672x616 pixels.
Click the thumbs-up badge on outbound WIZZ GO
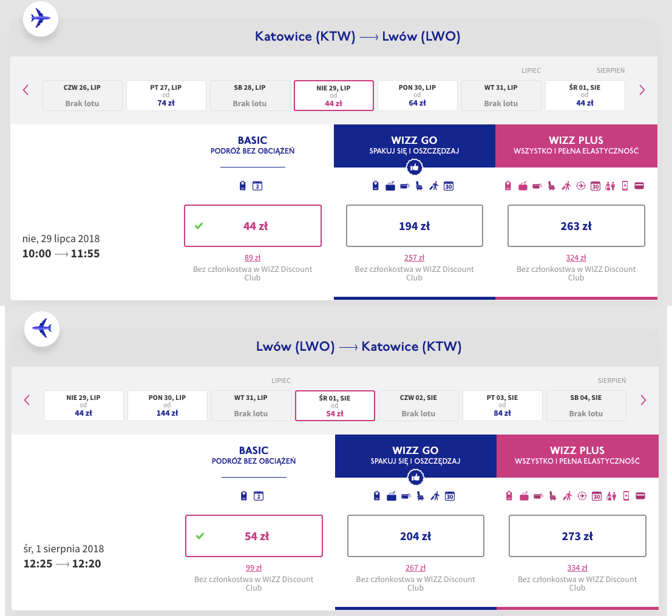coord(415,168)
